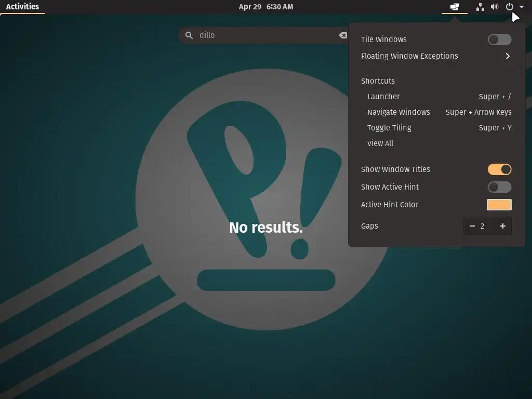Click the Gaps value 2

(482, 226)
